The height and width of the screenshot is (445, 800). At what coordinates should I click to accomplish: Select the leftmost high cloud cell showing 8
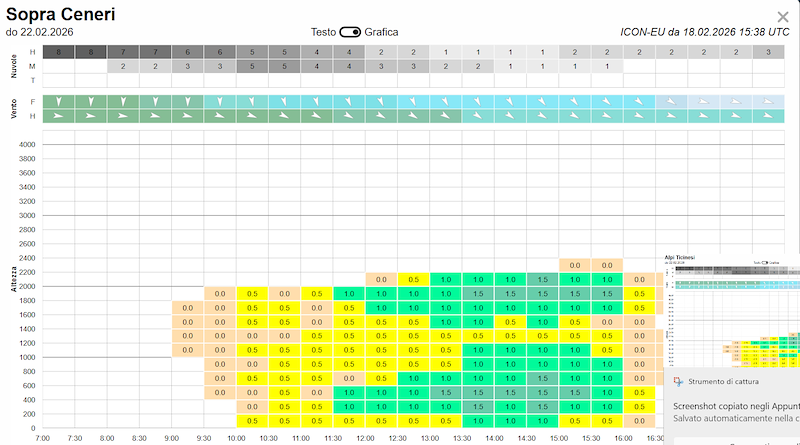[59, 51]
